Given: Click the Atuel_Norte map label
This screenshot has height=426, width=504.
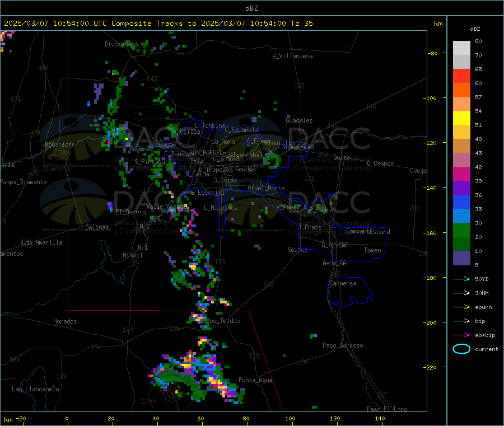Looking at the screenshot, I should [266, 188].
